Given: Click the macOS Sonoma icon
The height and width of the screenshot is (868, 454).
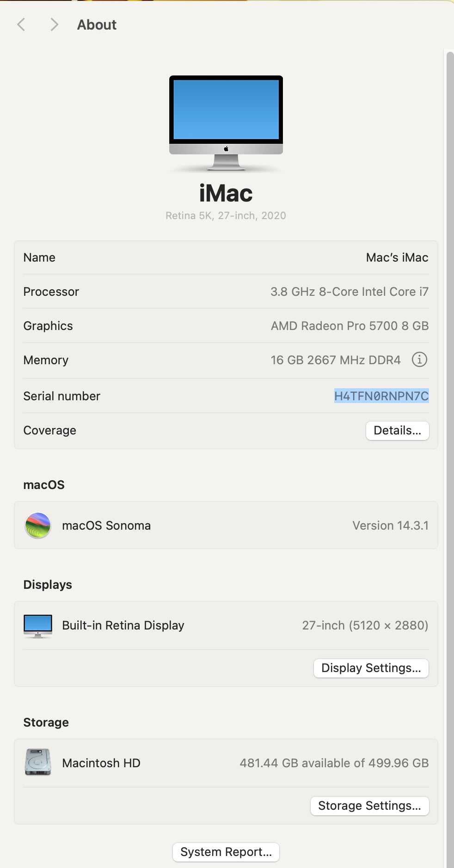Looking at the screenshot, I should [38, 526].
